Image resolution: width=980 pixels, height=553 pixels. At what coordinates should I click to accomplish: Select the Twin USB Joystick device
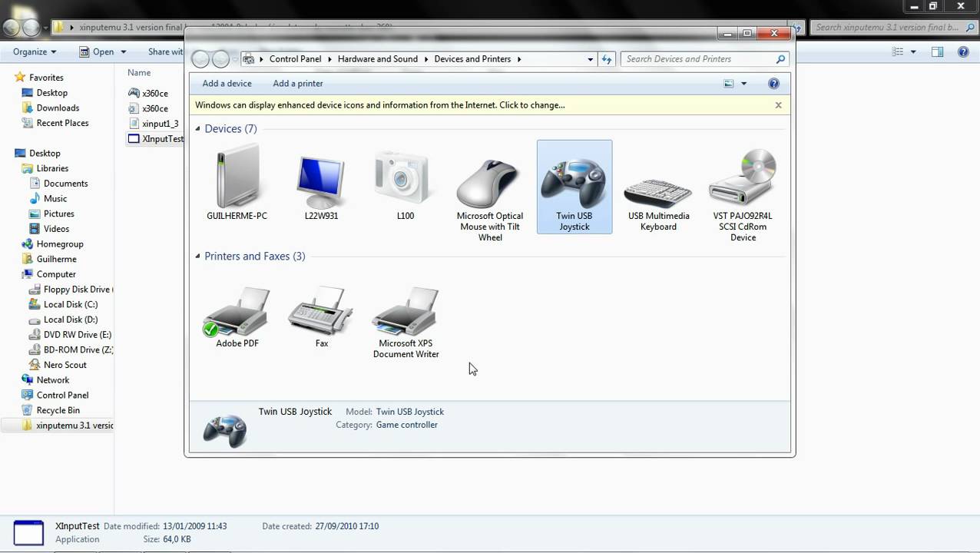coord(574,187)
